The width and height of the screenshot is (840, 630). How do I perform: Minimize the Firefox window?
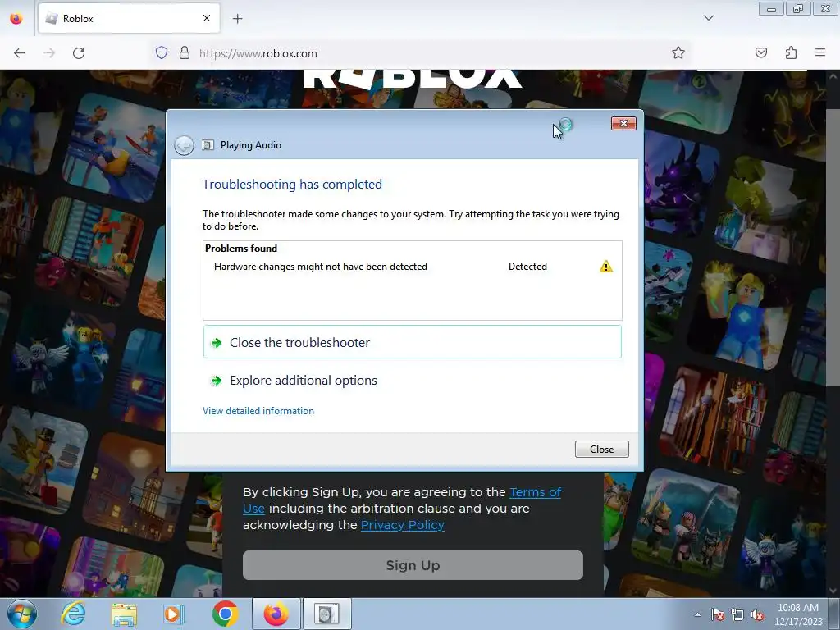pyautogui.click(x=771, y=9)
